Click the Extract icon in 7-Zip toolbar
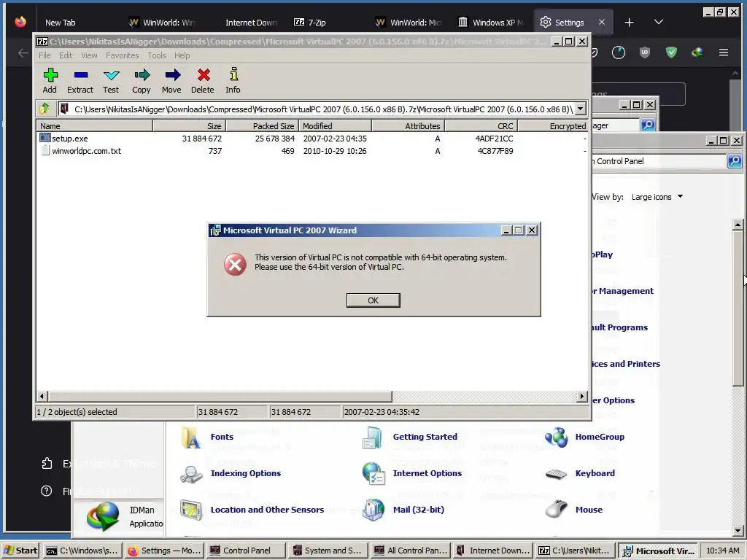747x560 pixels. coord(80,80)
